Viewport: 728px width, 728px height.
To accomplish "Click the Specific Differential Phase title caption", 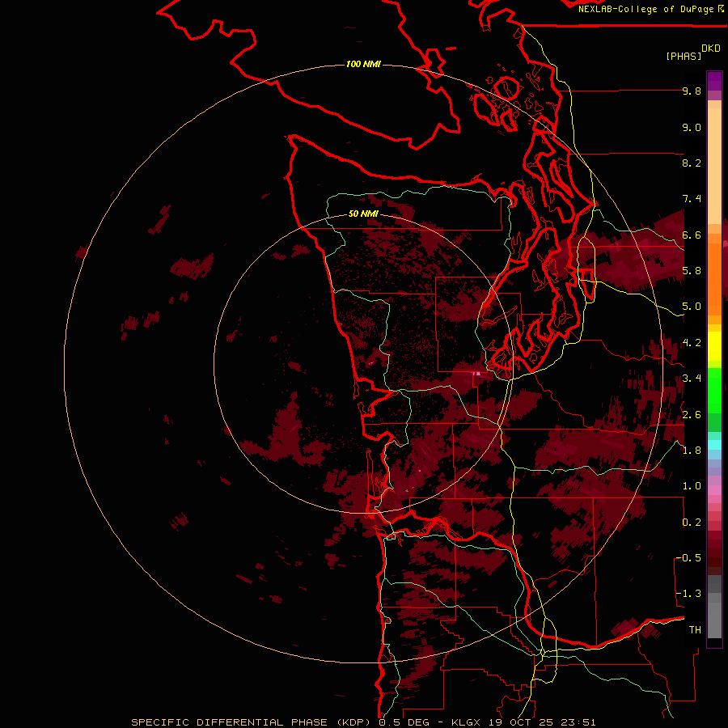I will click(x=250, y=722).
